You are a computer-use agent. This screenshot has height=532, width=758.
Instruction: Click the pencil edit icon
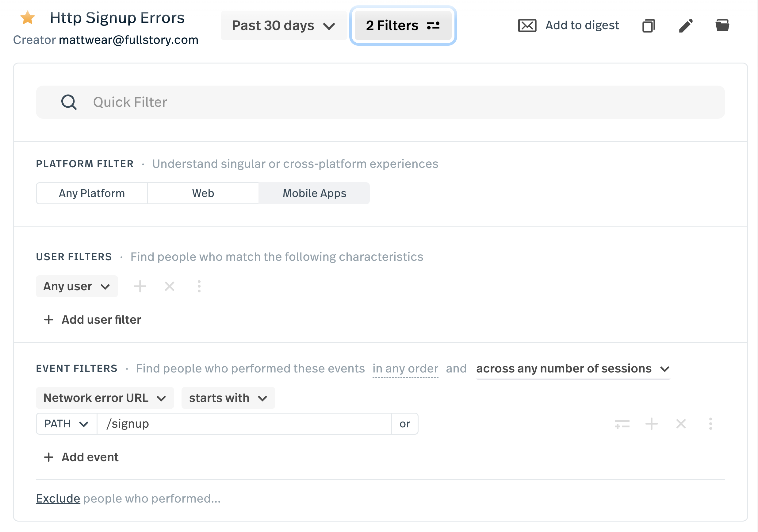(x=685, y=26)
